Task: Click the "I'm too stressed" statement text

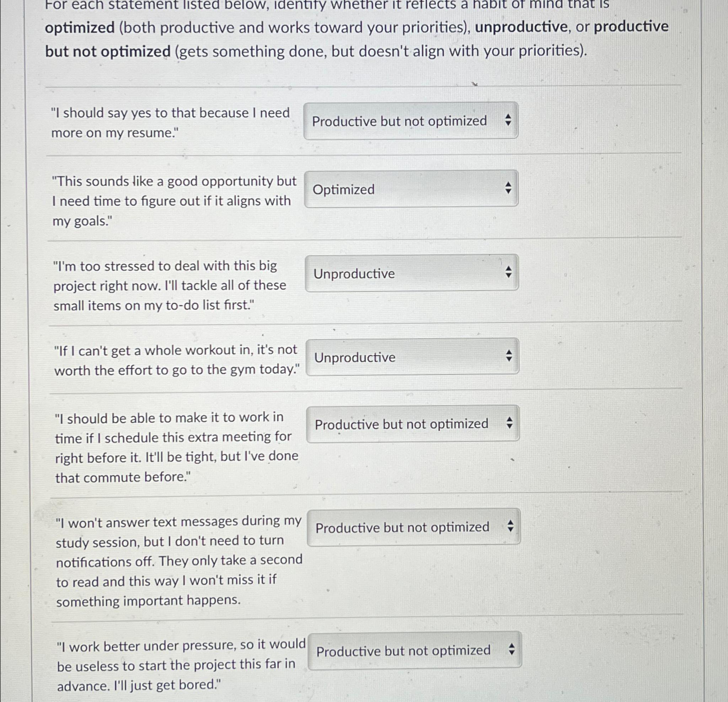Action: point(169,286)
